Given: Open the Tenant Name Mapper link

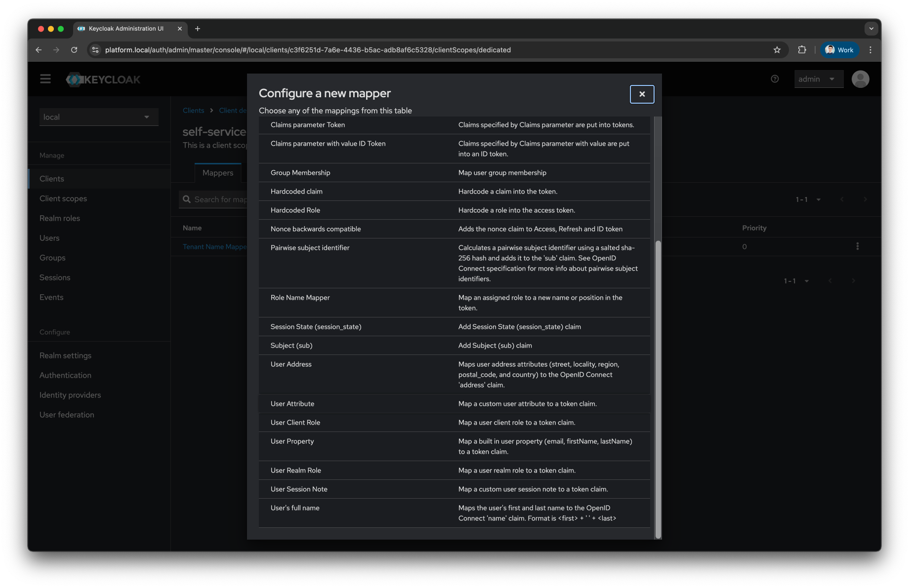Looking at the screenshot, I should coord(215,246).
